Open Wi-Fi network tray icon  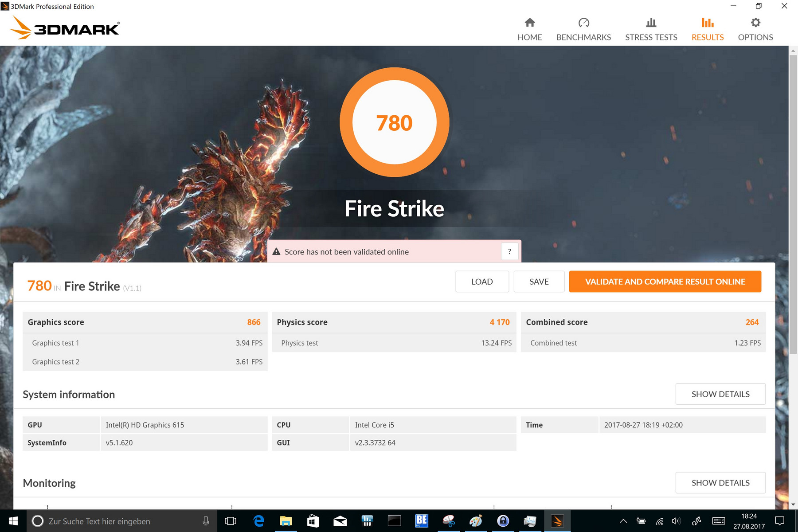(660, 521)
